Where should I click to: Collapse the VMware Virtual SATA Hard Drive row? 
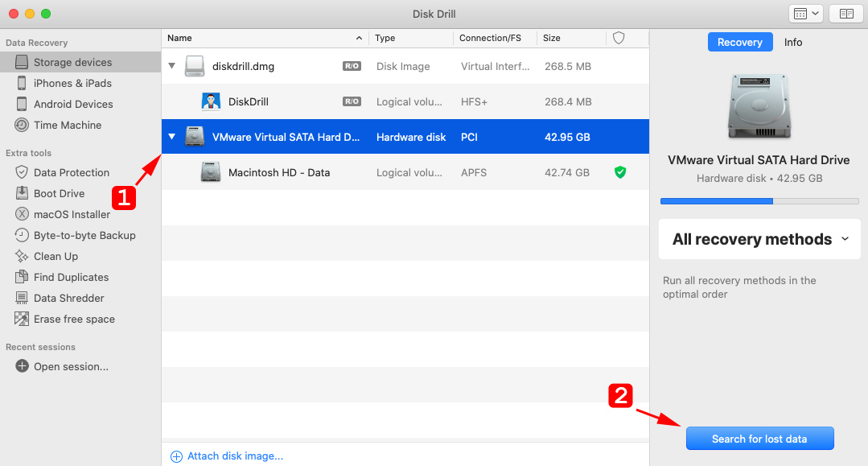(x=172, y=136)
